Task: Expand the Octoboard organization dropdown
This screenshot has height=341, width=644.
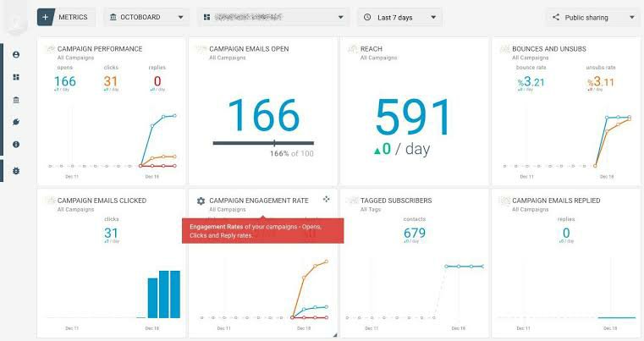Action: (146, 17)
